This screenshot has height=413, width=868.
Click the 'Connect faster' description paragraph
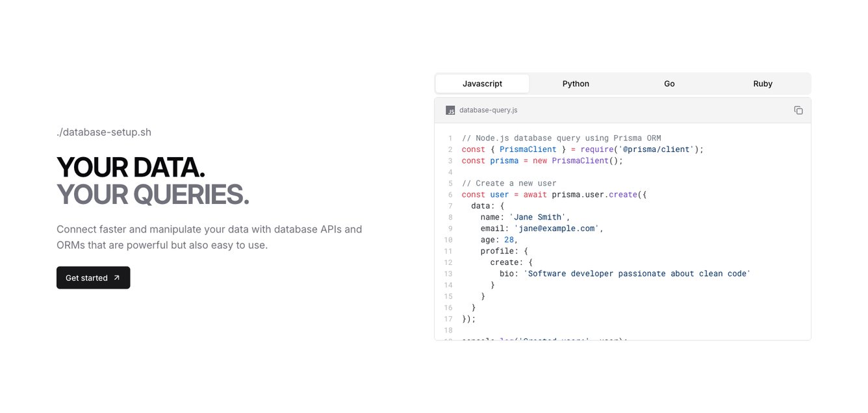coord(209,237)
